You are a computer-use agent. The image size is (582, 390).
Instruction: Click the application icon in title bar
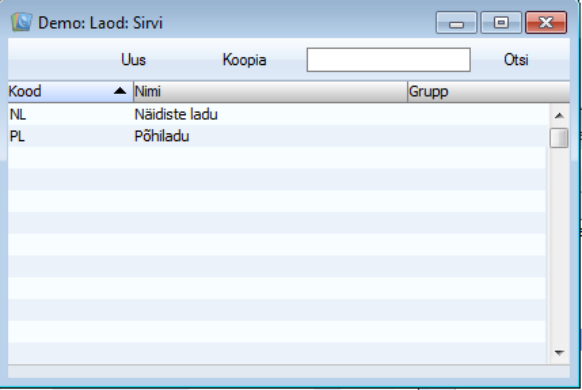22,22
